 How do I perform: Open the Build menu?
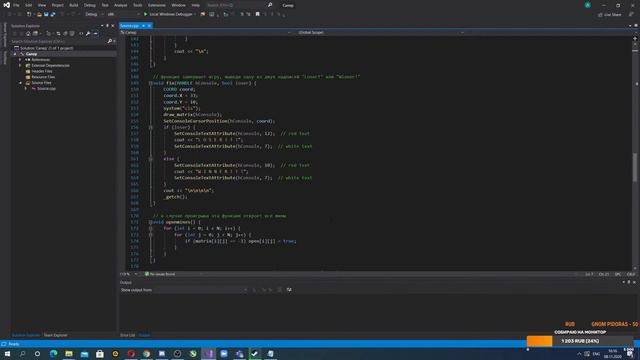[73, 5]
